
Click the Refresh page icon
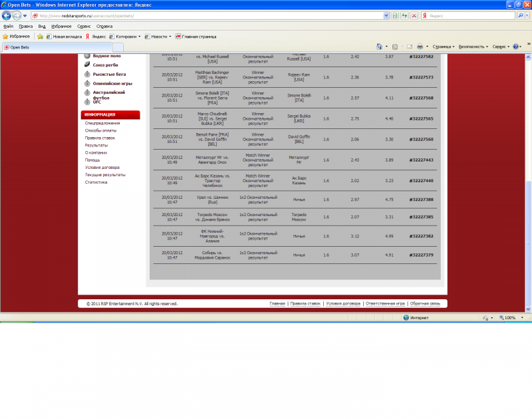[404, 15]
